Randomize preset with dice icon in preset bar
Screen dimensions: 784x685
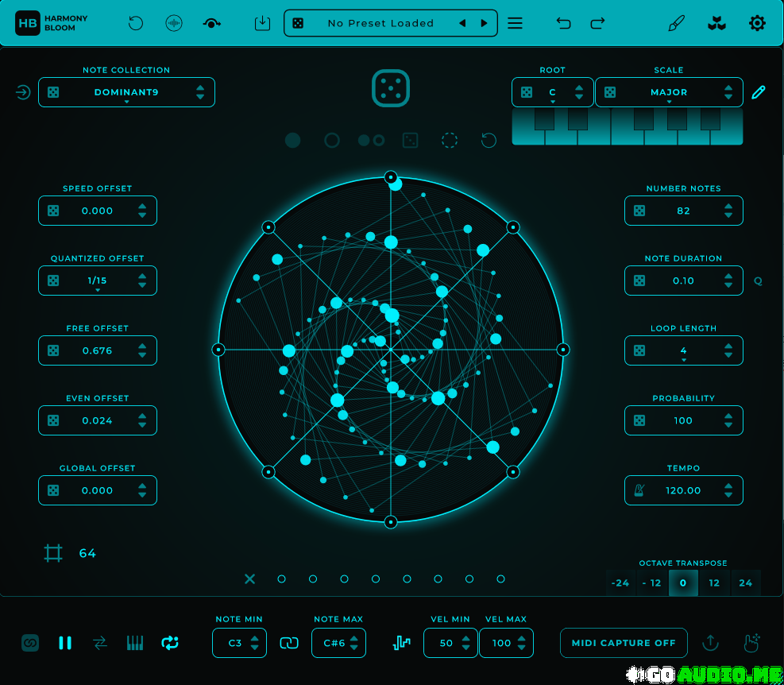pyautogui.click(x=298, y=23)
